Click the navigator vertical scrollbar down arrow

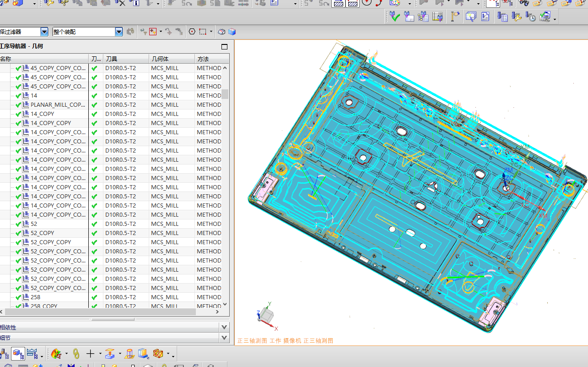[225, 304]
